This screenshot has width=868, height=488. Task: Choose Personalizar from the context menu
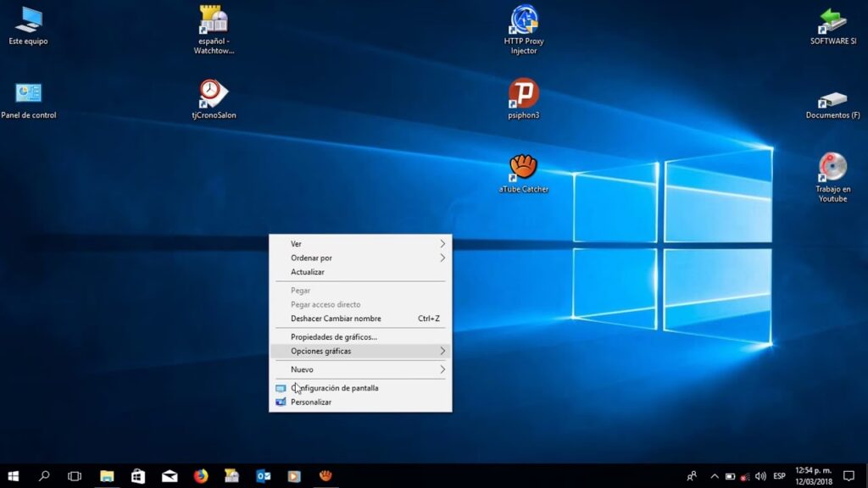pos(311,402)
